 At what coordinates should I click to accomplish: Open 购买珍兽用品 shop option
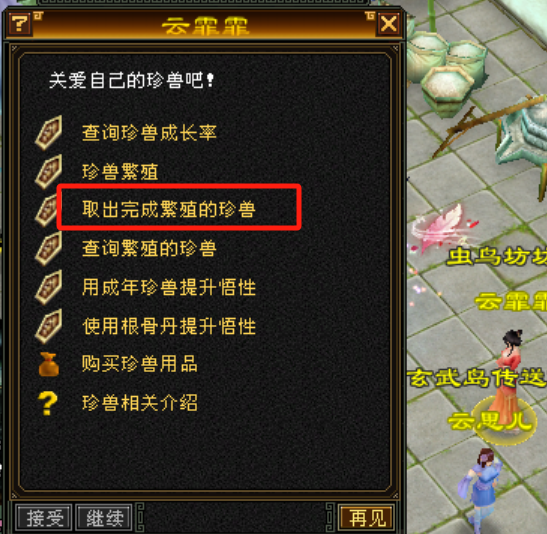point(140,364)
